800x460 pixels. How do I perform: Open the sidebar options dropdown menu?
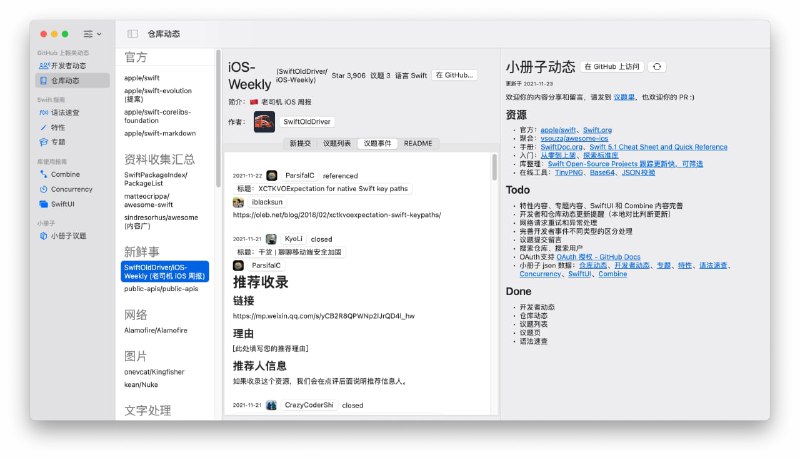92,34
